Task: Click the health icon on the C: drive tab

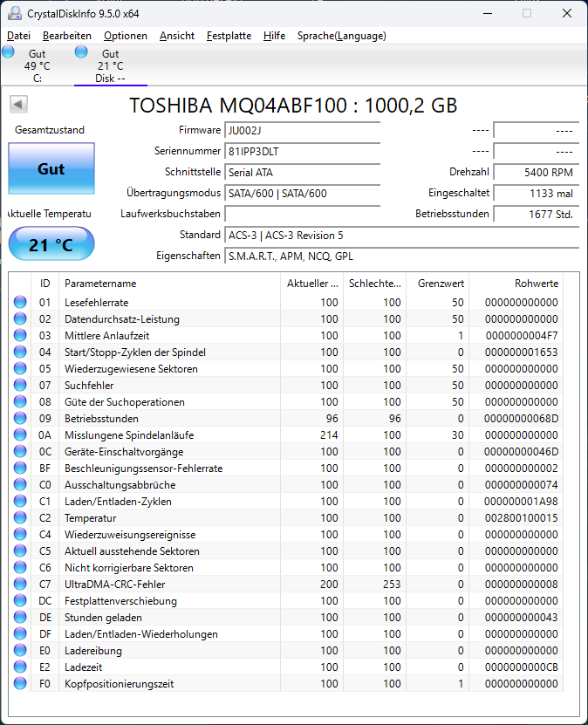Action: 8,52
